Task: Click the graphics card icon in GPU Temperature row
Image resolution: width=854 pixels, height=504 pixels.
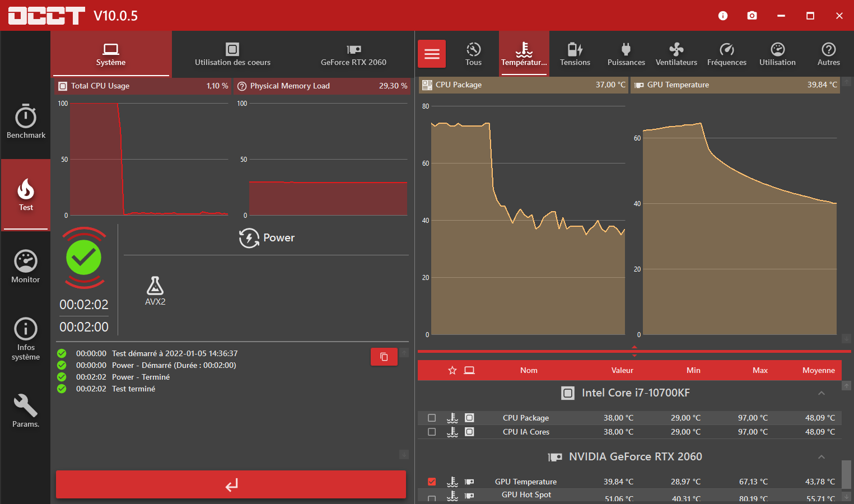Action: (469, 482)
